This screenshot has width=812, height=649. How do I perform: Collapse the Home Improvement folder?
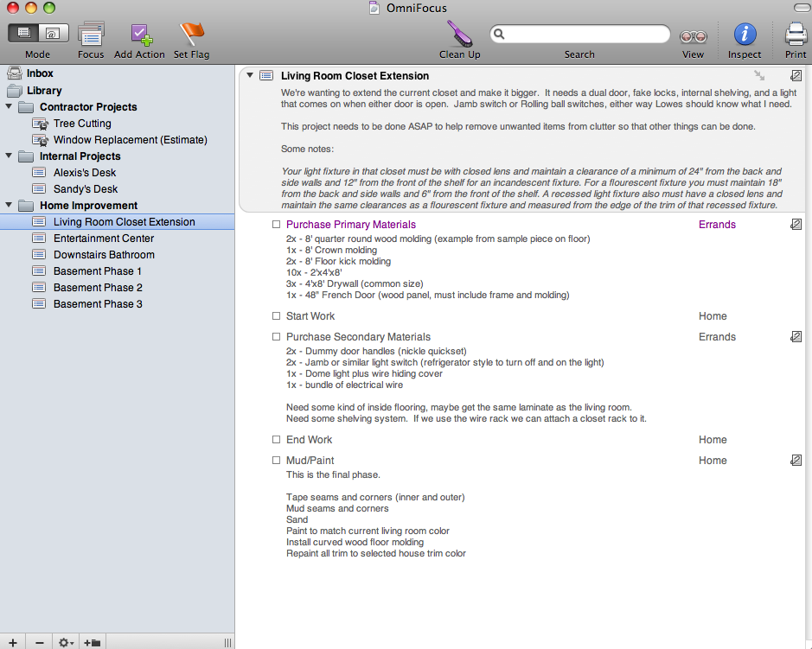click(x=9, y=205)
